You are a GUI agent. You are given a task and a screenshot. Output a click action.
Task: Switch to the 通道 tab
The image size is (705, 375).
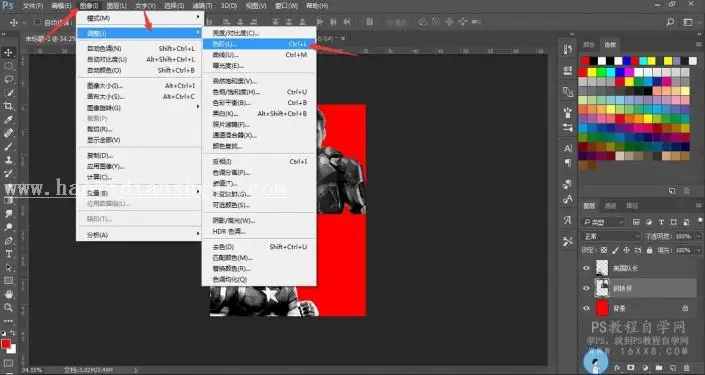tap(610, 206)
